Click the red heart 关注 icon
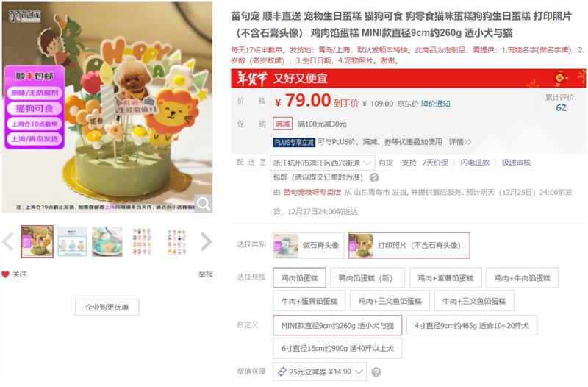This screenshot has width=588, height=387. (5, 274)
